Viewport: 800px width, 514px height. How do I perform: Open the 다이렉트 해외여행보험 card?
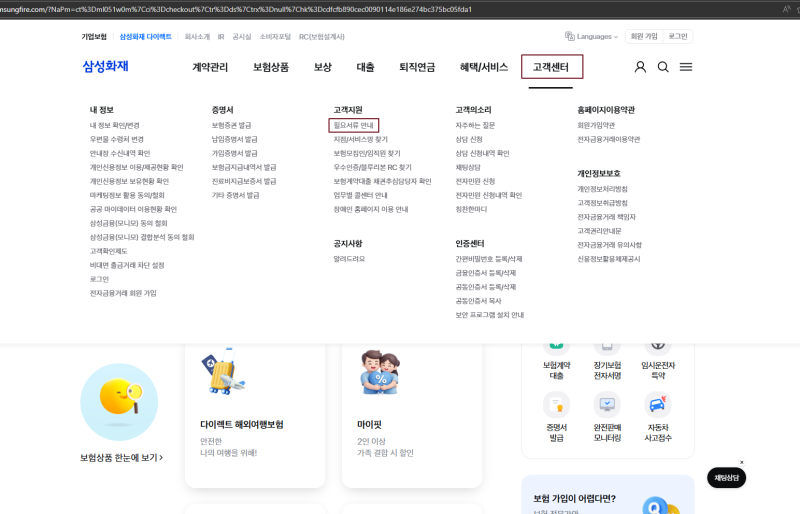(255, 415)
